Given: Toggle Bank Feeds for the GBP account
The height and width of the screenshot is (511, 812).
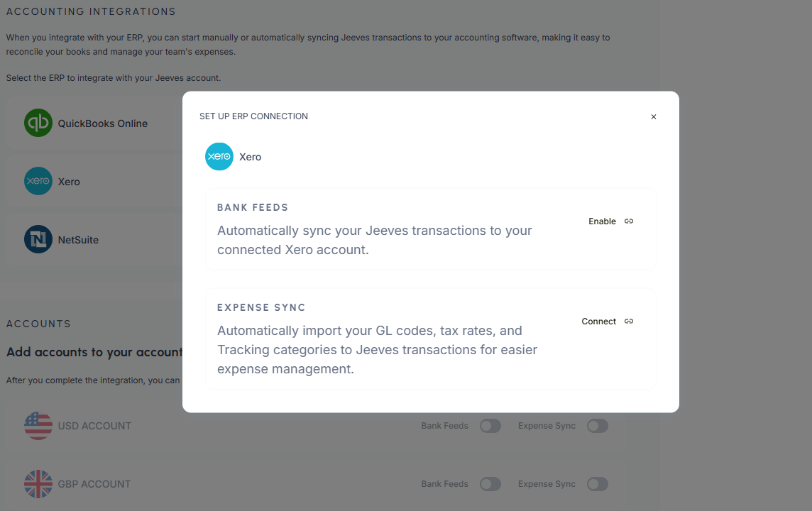Looking at the screenshot, I should pos(490,484).
